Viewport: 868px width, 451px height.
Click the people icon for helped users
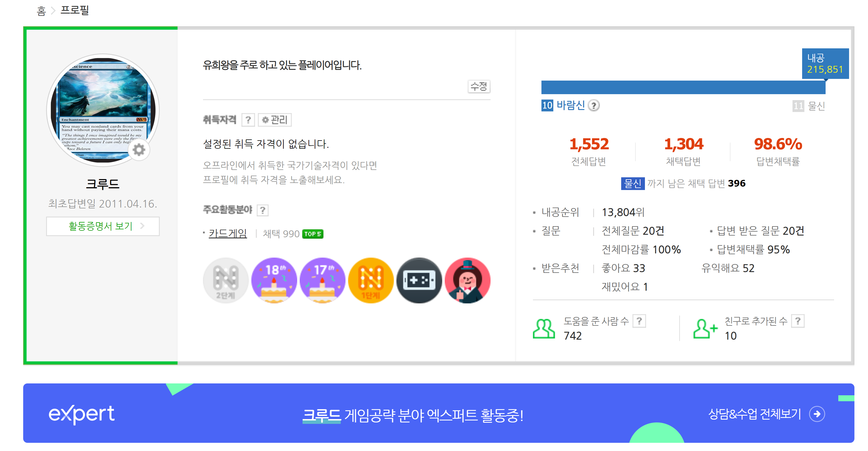pyautogui.click(x=543, y=329)
